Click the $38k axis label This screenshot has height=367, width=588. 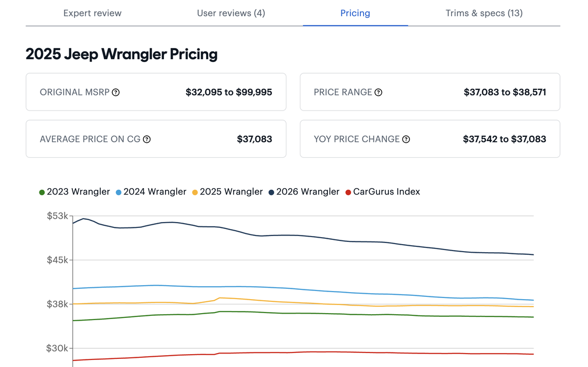(57, 304)
